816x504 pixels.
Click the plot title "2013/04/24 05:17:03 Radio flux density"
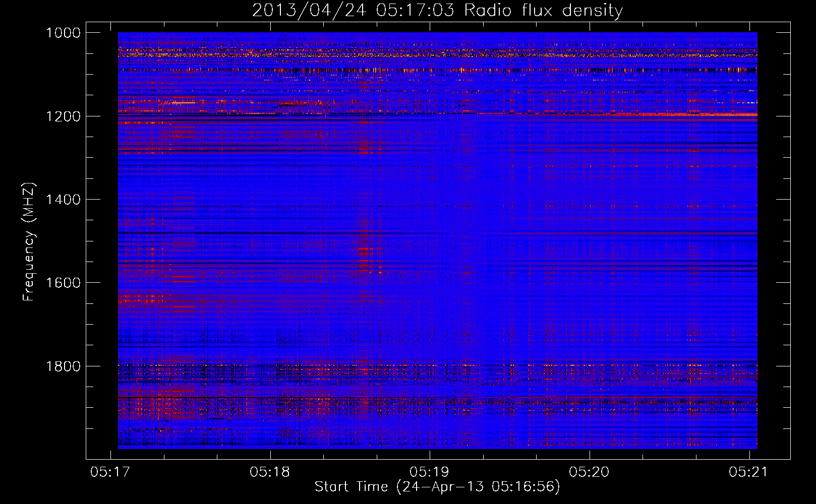(437, 10)
